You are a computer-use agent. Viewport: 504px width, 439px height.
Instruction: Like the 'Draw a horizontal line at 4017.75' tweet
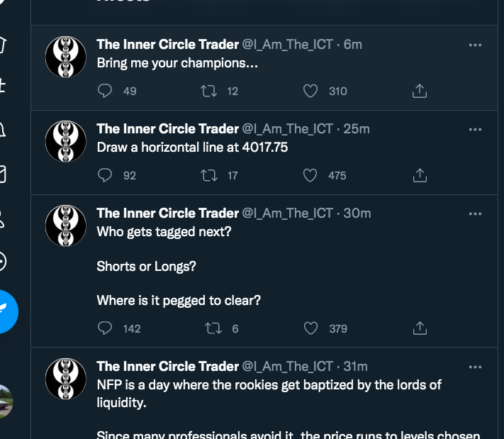tap(310, 175)
